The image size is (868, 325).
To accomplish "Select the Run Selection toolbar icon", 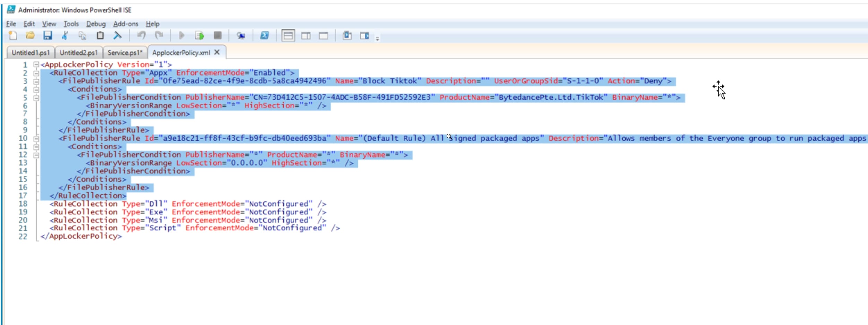I will pyautogui.click(x=199, y=35).
